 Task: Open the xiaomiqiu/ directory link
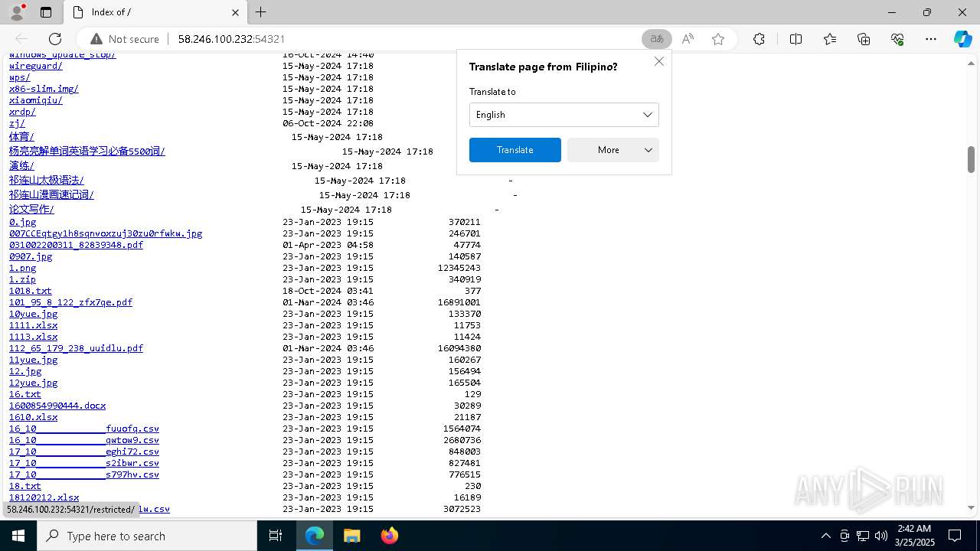pyautogui.click(x=36, y=100)
